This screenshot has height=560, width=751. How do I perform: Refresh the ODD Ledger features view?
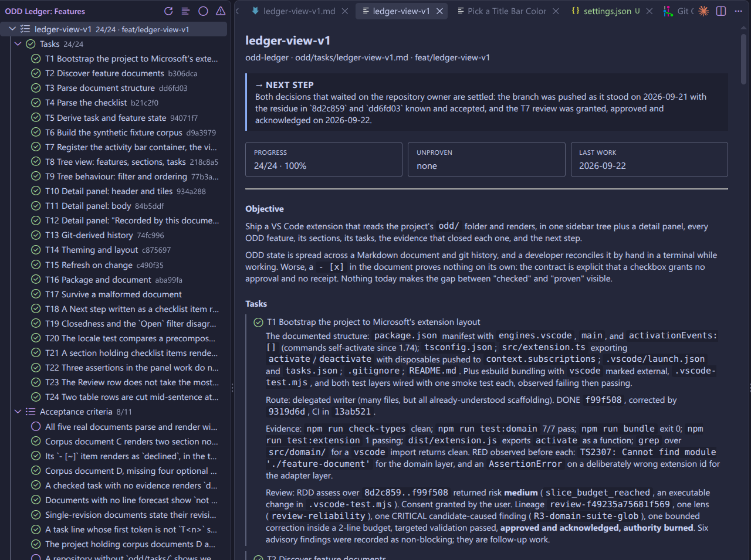pos(168,11)
